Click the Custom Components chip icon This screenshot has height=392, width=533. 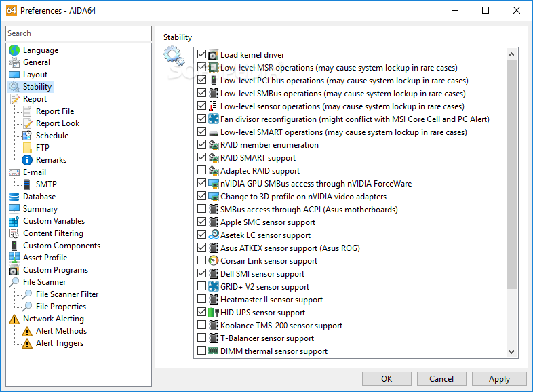point(14,246)
